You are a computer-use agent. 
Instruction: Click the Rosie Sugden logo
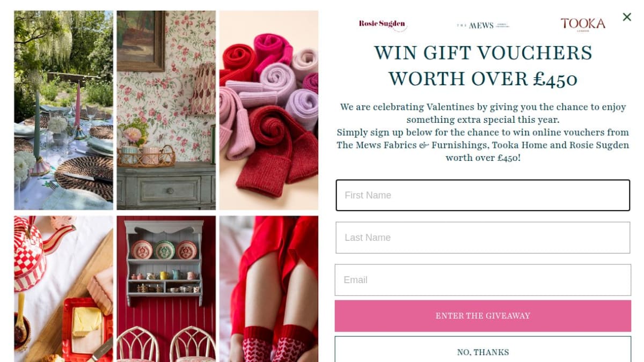pyautogui.click(x=383, y=24)
